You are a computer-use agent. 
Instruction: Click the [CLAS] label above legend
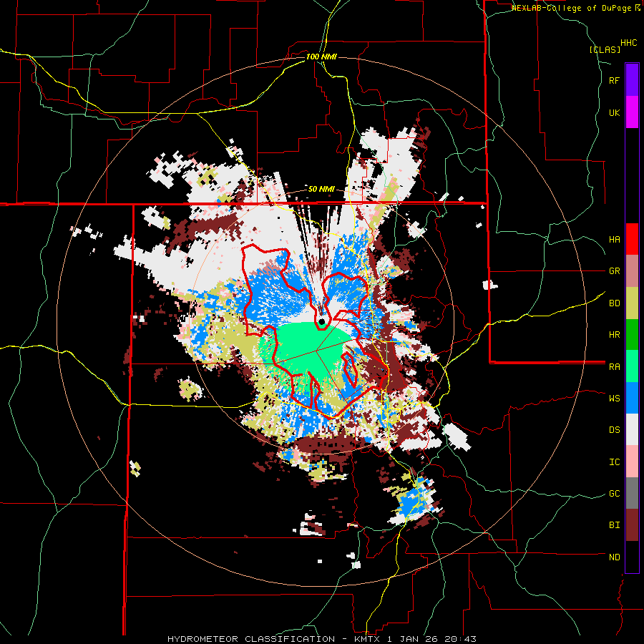click(x=605, y=49)
